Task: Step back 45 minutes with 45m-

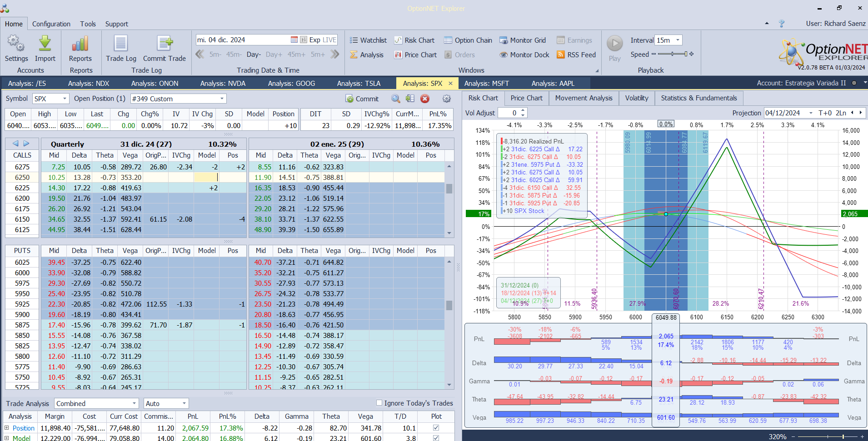Action: (234, 55)
